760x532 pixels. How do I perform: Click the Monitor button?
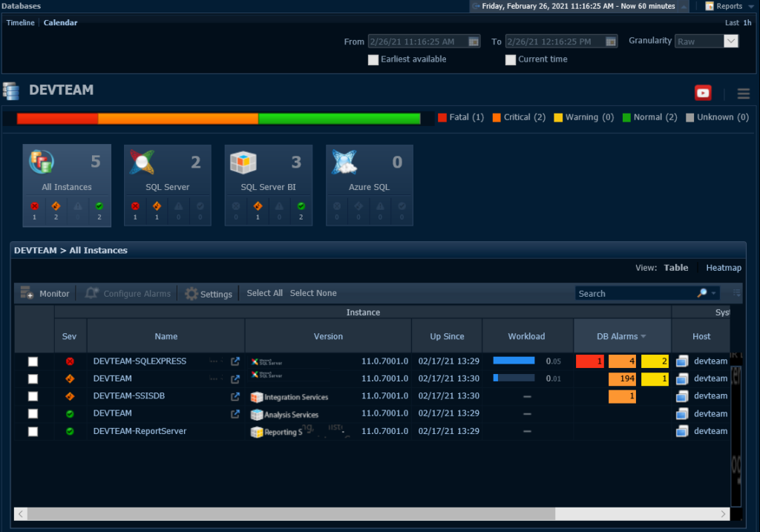tap(45, 293)
